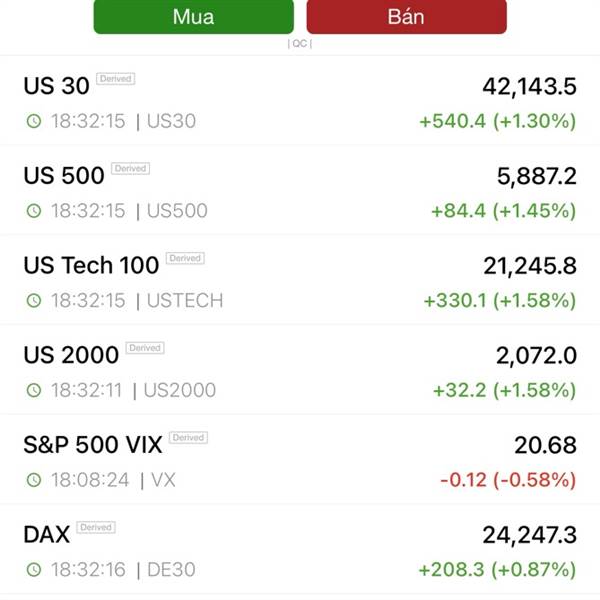This screenshot has height=600, width=600.
Task: Click the clock icon beside US30 time
Action: click(x=34, y=121)
